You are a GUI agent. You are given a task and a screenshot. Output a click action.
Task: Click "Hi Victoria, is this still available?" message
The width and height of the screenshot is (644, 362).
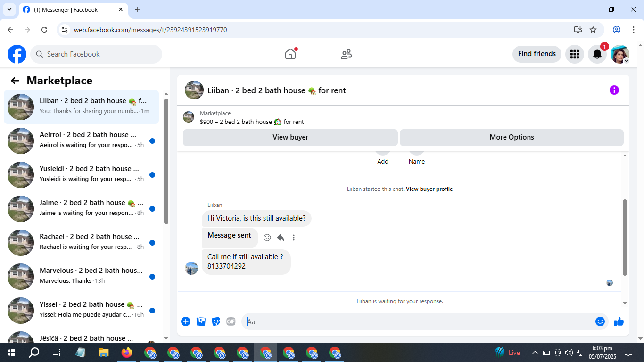256,218
